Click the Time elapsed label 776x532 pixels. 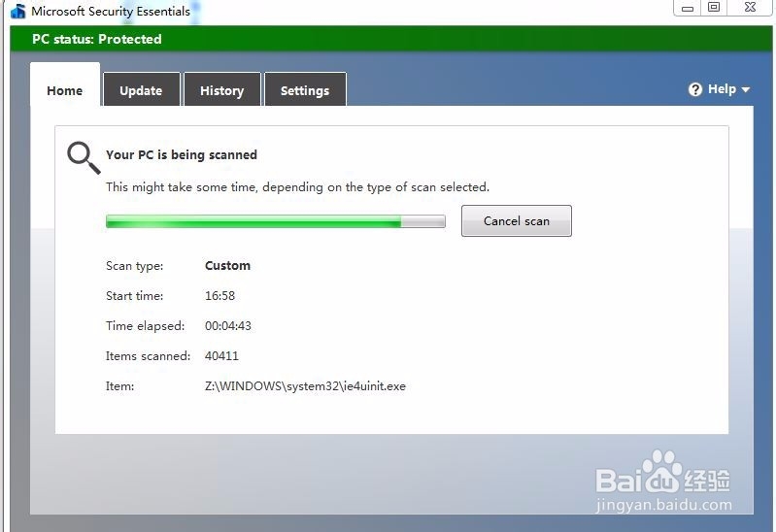click(x=145, y=326)
